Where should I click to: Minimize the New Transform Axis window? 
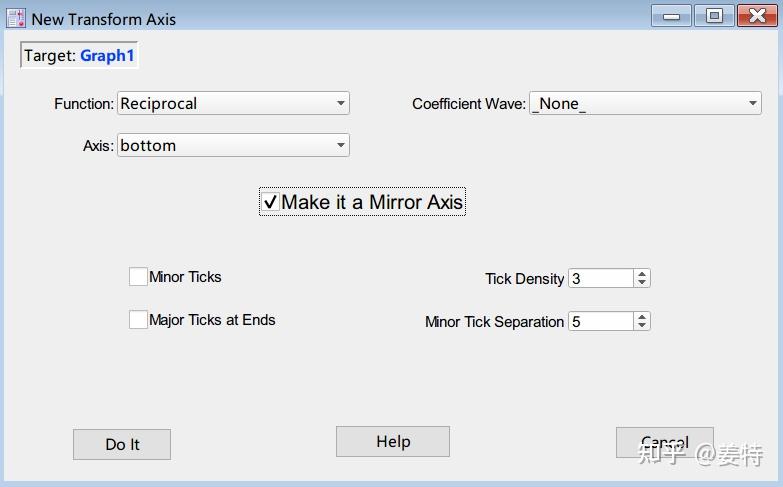coord(672,16)
